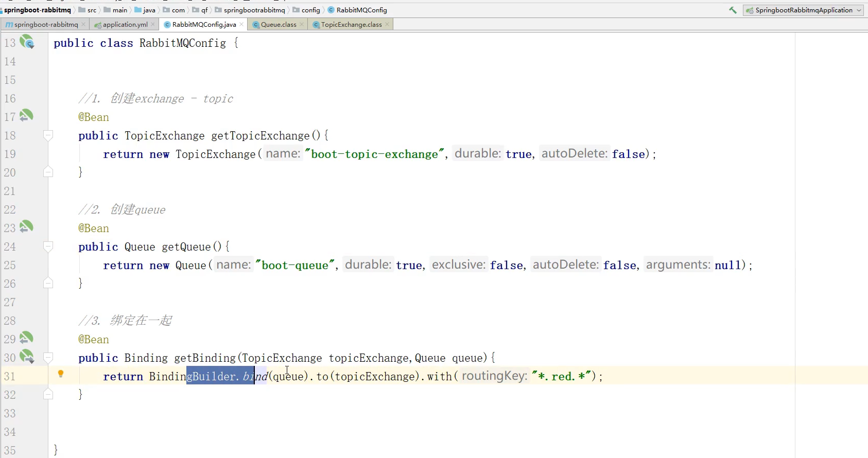868x458 pixels.
Task: Click the autowired dependencies gutter icon on line 30
Action: pos(26,356)
